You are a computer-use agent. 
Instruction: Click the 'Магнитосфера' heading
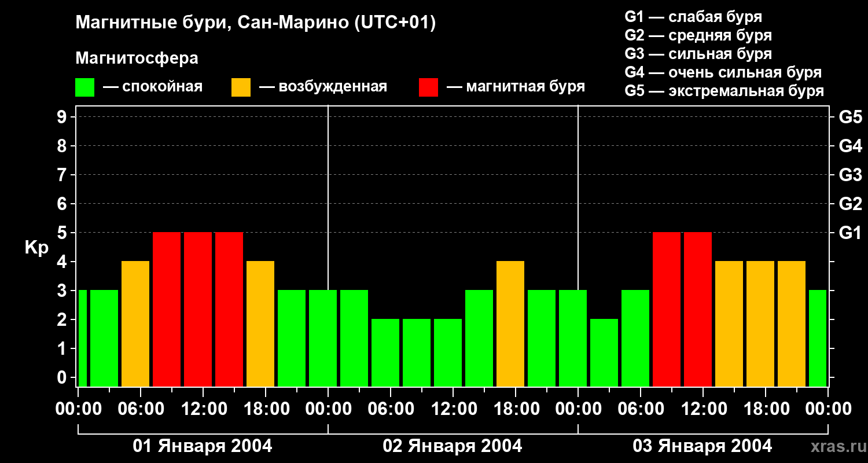tap(137, 58)
